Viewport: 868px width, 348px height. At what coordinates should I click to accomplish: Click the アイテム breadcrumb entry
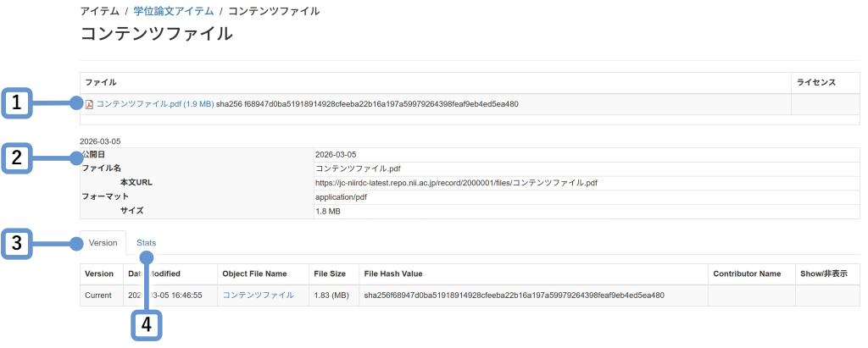[100, 11]
